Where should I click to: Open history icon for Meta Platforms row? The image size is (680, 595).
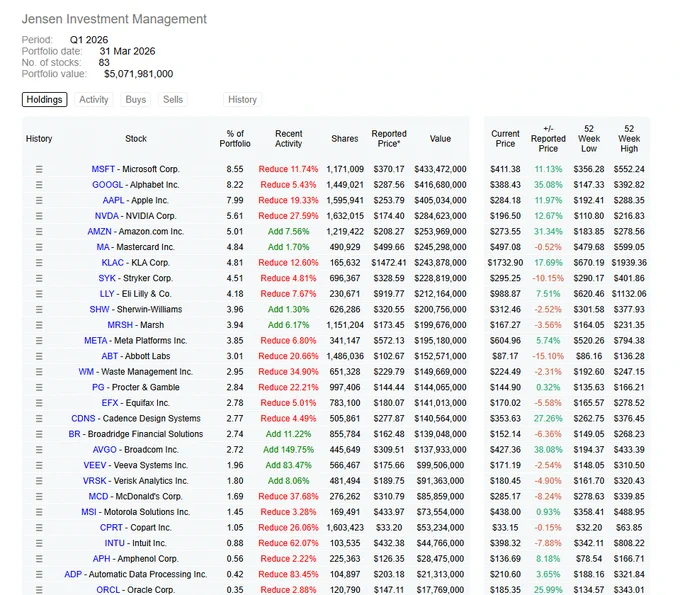coord(39,340)
